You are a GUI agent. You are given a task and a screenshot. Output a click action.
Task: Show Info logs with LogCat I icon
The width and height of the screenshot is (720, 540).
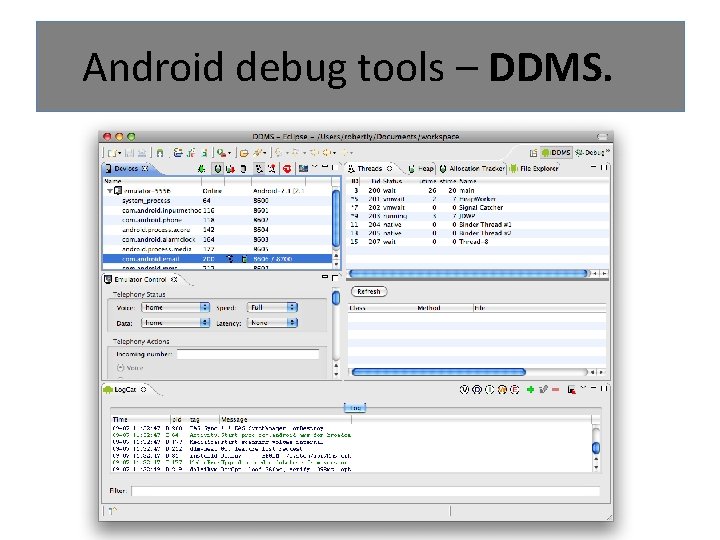coord(489,389)
